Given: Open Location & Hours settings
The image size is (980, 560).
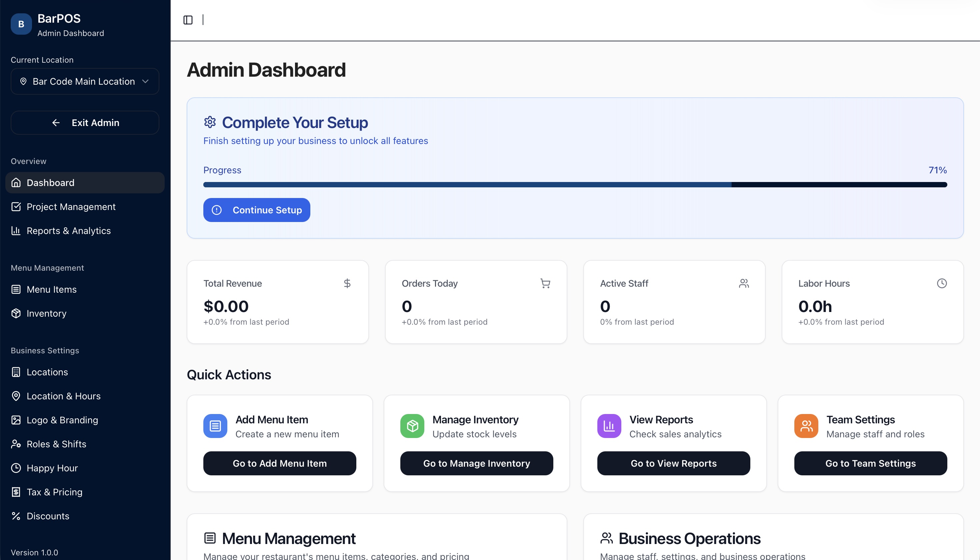Looking at the screenshot, I should (85, 396).
